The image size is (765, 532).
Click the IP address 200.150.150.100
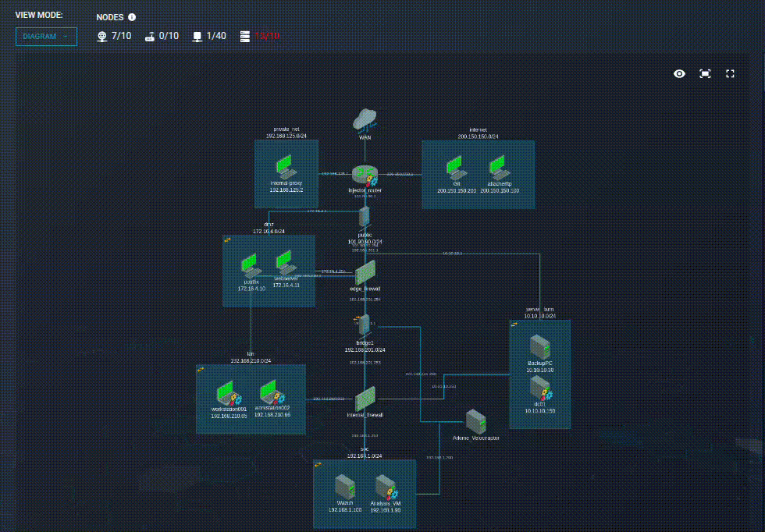click(500, 190)
